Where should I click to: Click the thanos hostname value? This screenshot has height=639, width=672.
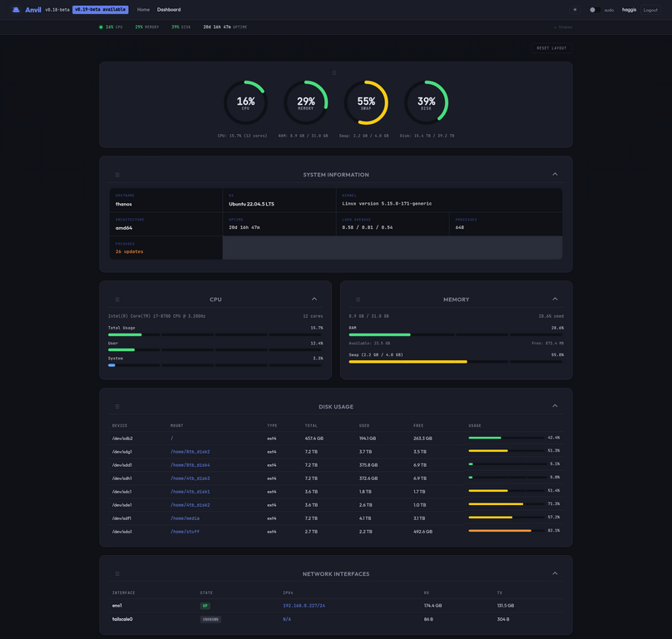(x=123, y=204)
